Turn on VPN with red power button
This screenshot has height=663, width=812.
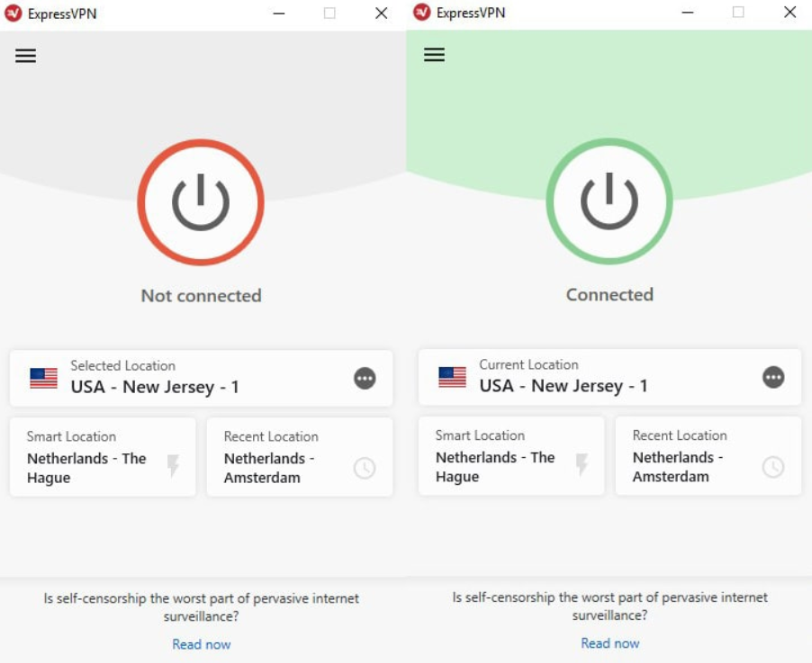click(x=201, y=202)
